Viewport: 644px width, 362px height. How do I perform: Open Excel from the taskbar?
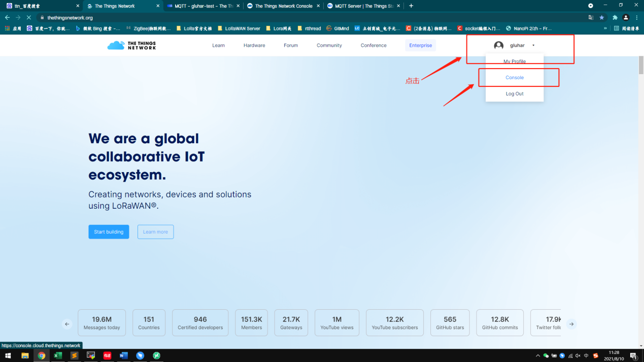[58, 355]
